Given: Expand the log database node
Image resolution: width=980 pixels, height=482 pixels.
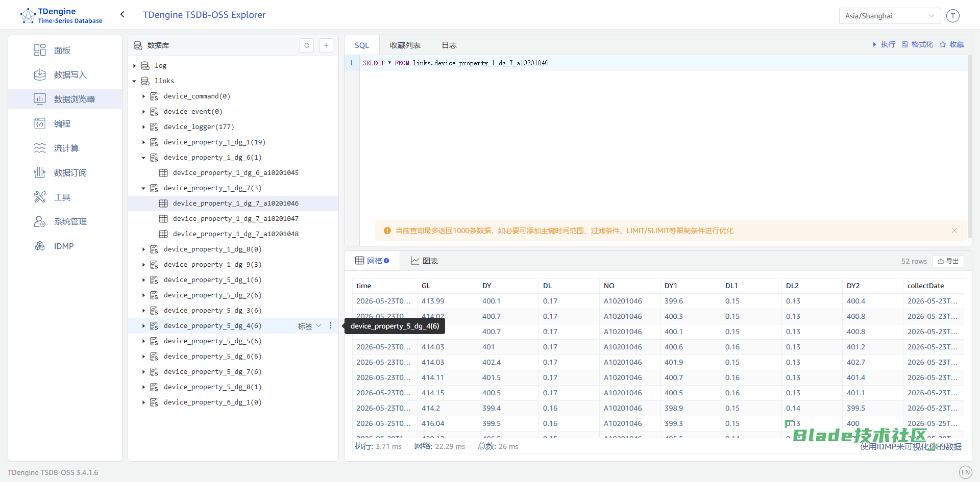Looking at the screenshot, I should coord(134,66).
